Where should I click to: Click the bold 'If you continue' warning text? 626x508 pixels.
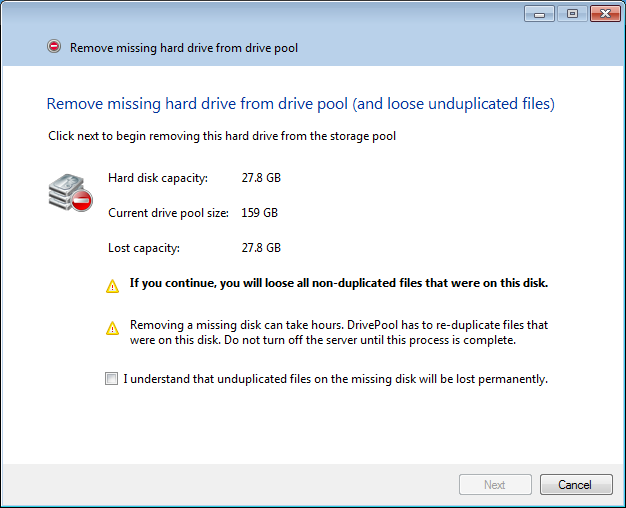tap(339, 283)
